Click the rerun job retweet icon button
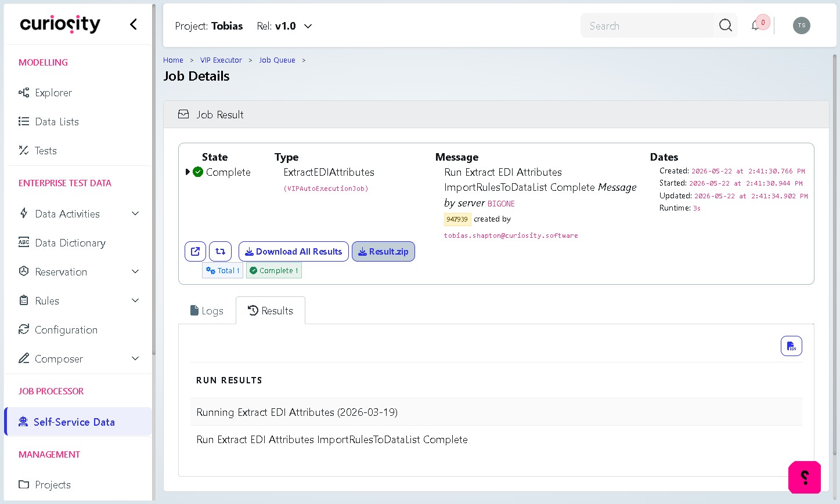The height and width of the screenshot is (504, 840). tap(220, 252)
